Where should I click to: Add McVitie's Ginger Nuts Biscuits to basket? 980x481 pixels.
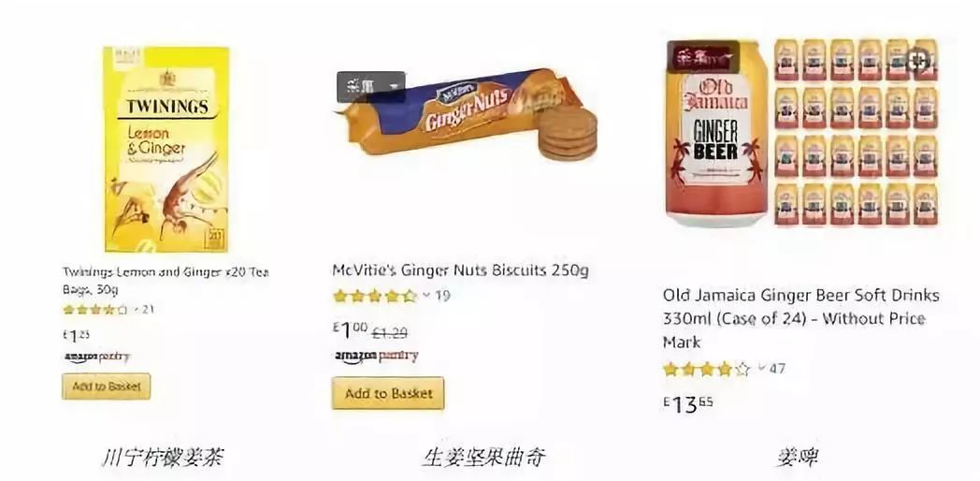coord(388,393)
